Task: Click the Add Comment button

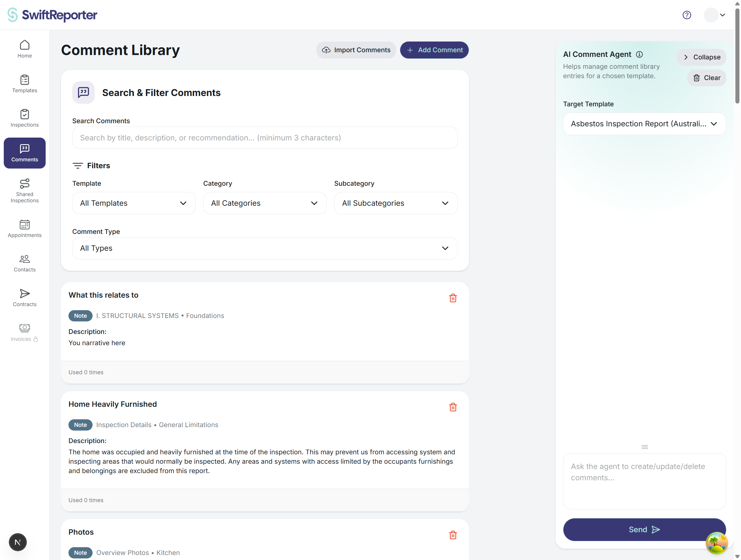Action: [x=434, y=50]
